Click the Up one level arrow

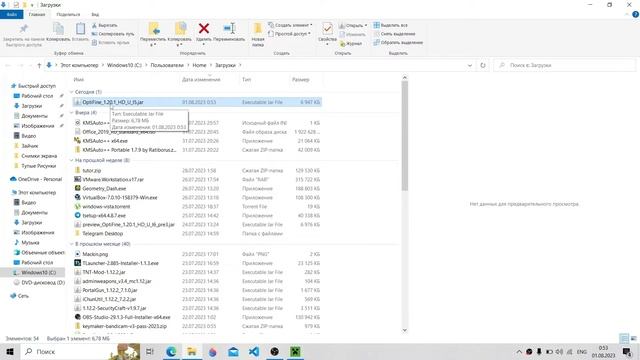[39, 65]
